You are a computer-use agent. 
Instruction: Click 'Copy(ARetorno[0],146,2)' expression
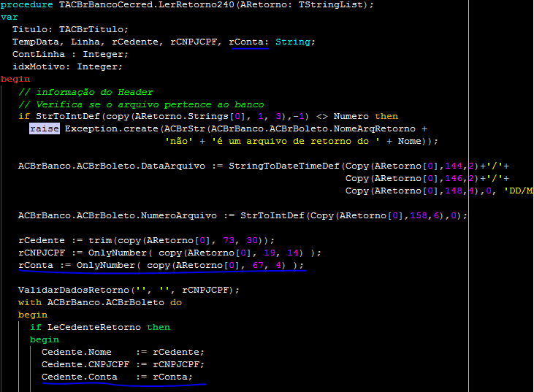(x=412, y=178)
